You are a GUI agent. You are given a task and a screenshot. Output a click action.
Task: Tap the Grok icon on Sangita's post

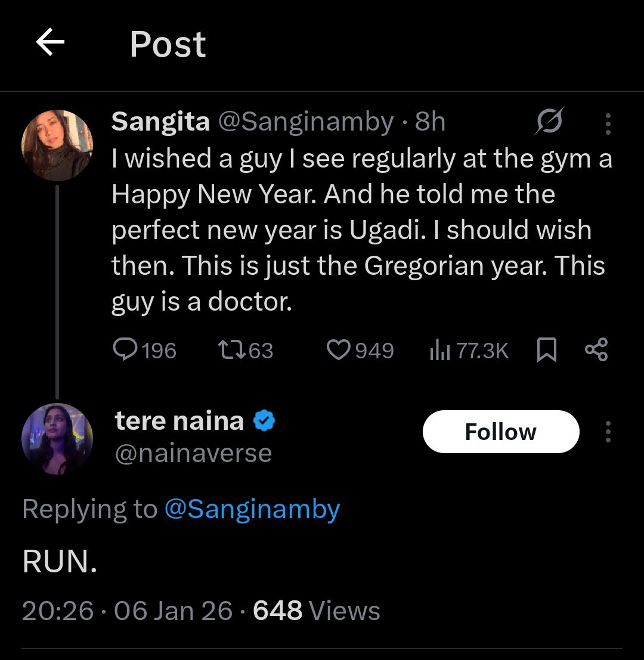(550, 121)
